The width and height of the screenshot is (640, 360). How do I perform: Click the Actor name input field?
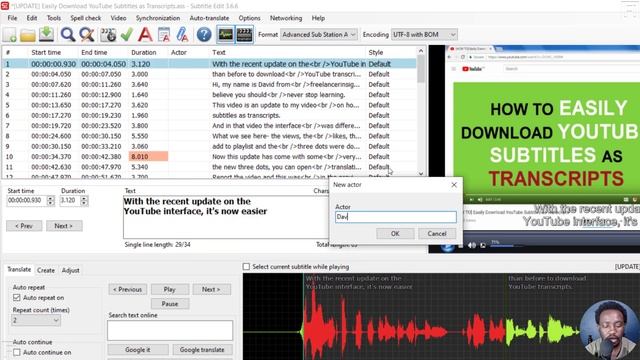tap(396, 217)
